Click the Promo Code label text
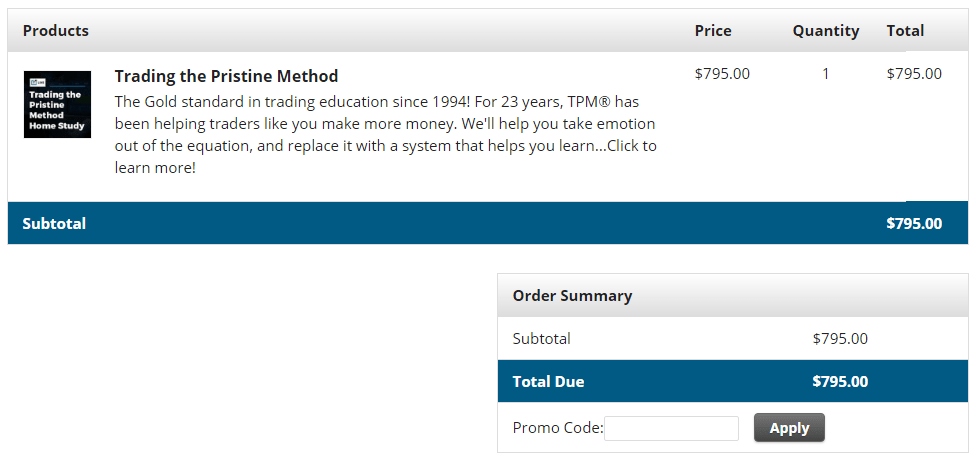Image resolution: width=976 pixels, height=467 pixels. pyautogui.click(x=557, y=428)
